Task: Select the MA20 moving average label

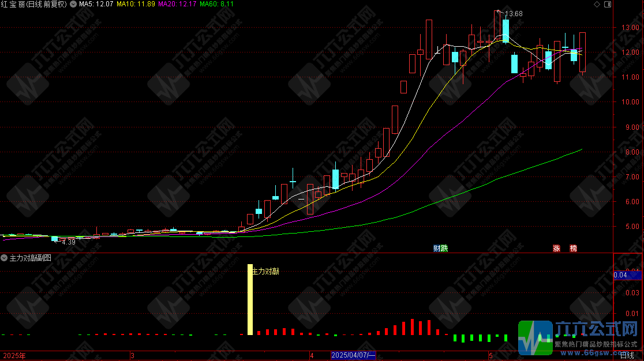Action: (177, 4)
